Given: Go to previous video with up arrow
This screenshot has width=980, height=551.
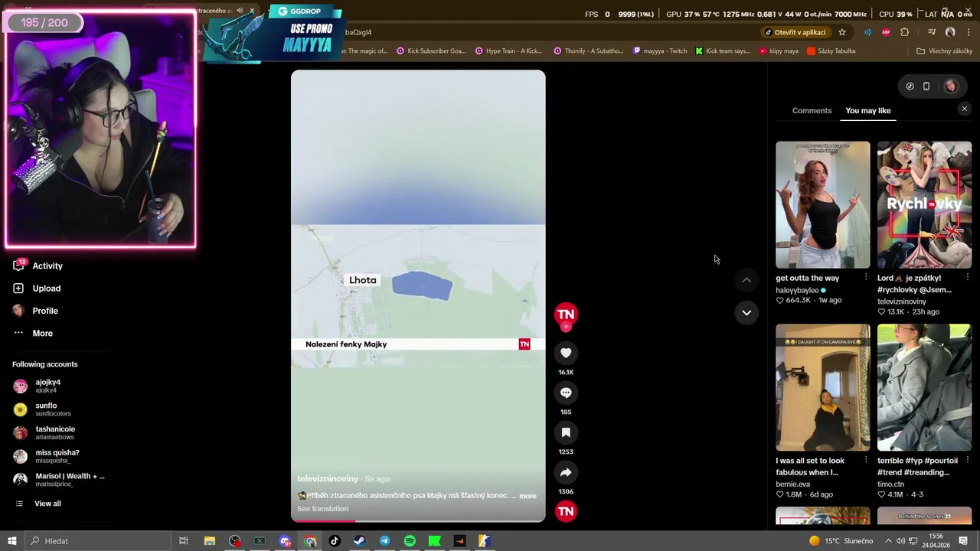Looking at the screenshot, I should click(746, 280).
